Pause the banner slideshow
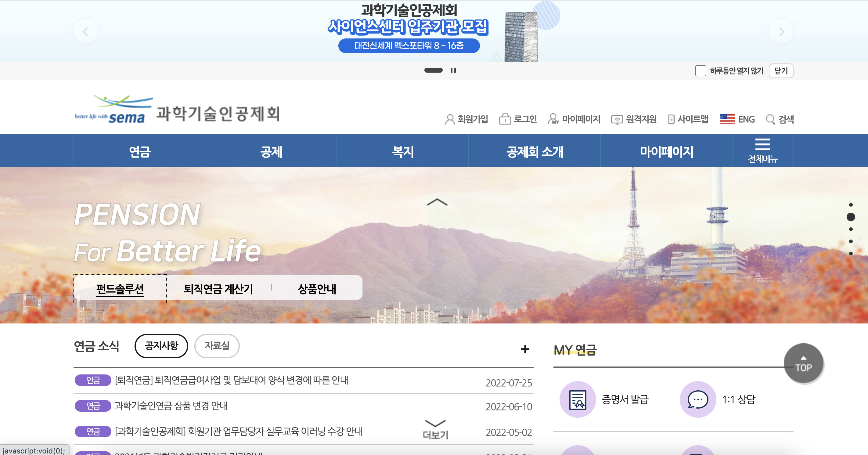Viewport: 868px width, 455px height. pyautogui.click(x=453, y=70)
